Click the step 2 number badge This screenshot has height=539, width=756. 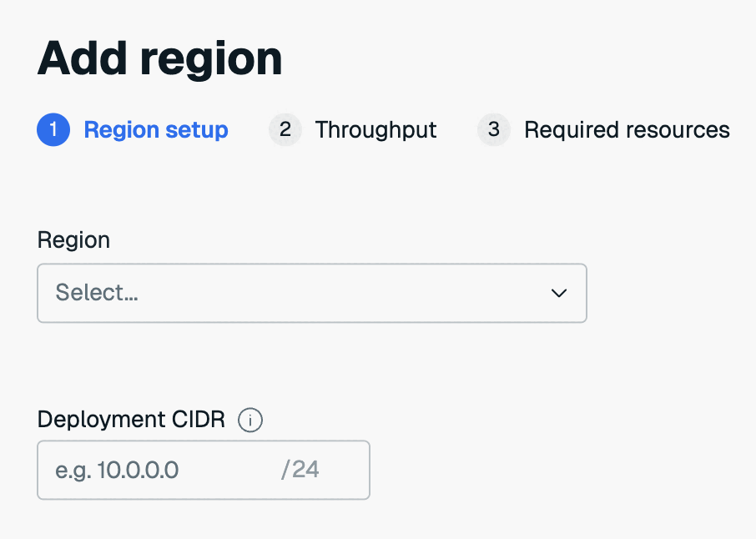click(x=285, y=130)
